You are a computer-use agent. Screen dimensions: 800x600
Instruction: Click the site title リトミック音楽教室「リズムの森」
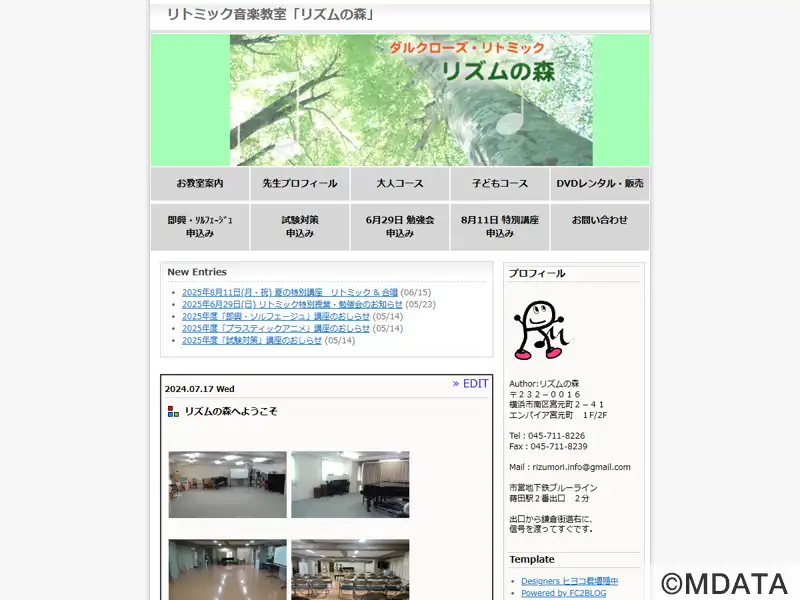pyautogui.click(x=271, y=14)
